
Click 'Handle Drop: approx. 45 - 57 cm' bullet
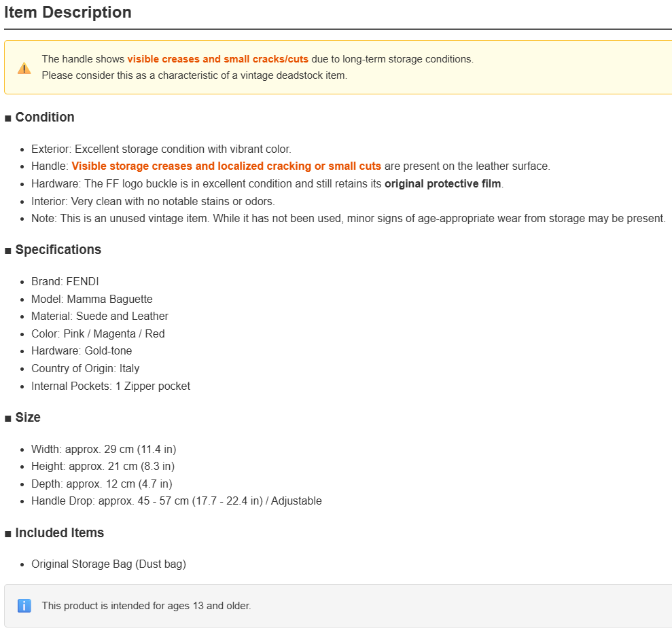pyautogui.click(x=177, y=501)
